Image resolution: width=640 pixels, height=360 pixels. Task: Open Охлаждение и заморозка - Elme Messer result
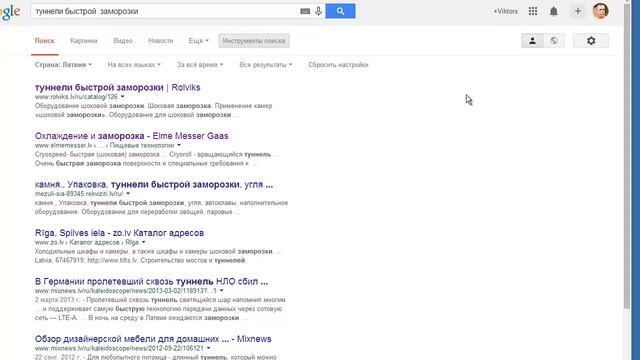tap(131, 136)
